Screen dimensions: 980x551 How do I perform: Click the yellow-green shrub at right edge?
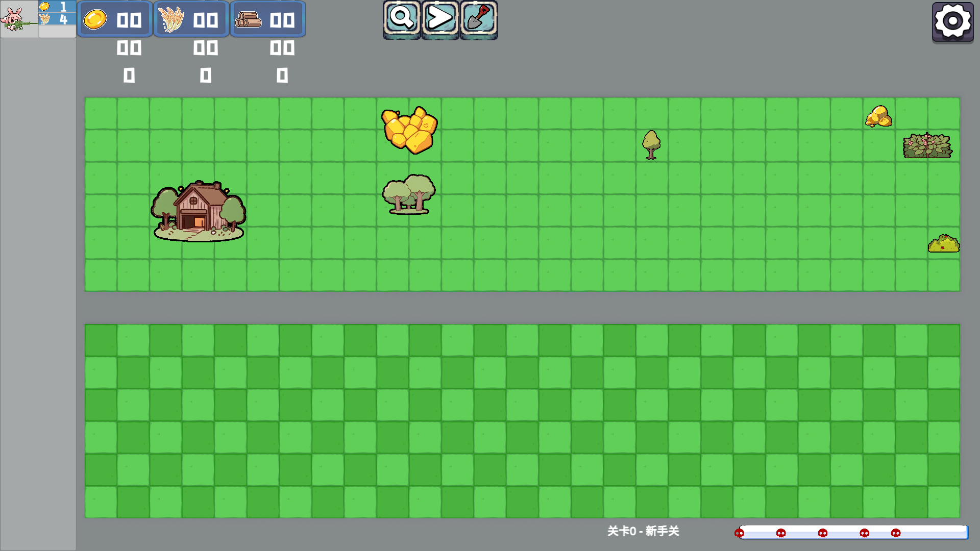click(943, 244)
